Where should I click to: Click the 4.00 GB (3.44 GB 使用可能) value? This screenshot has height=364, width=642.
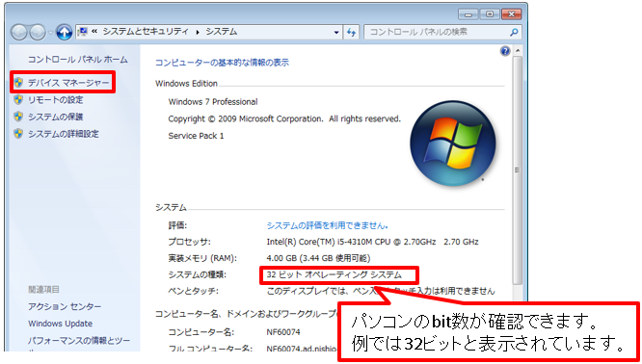pyautogui.click(x=318, y=258)
